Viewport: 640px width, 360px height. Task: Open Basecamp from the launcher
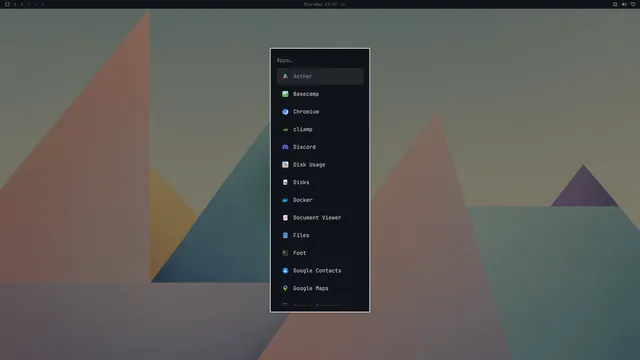tap(320, 94)
